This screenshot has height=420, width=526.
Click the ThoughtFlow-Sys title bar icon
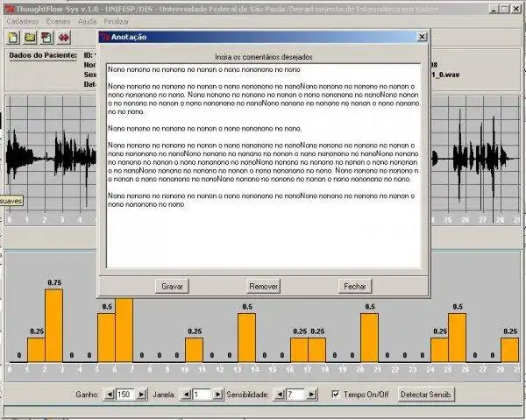point(10,9)
